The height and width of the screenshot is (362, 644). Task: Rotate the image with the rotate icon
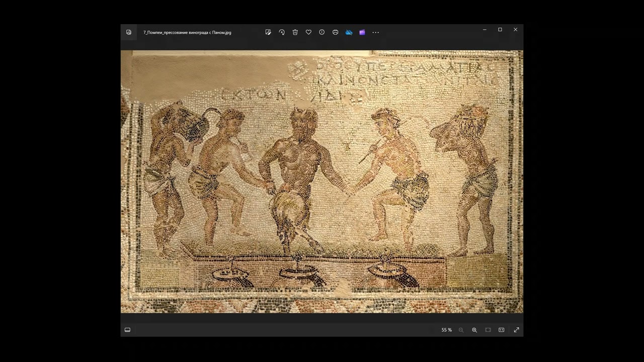pos(282,32)
